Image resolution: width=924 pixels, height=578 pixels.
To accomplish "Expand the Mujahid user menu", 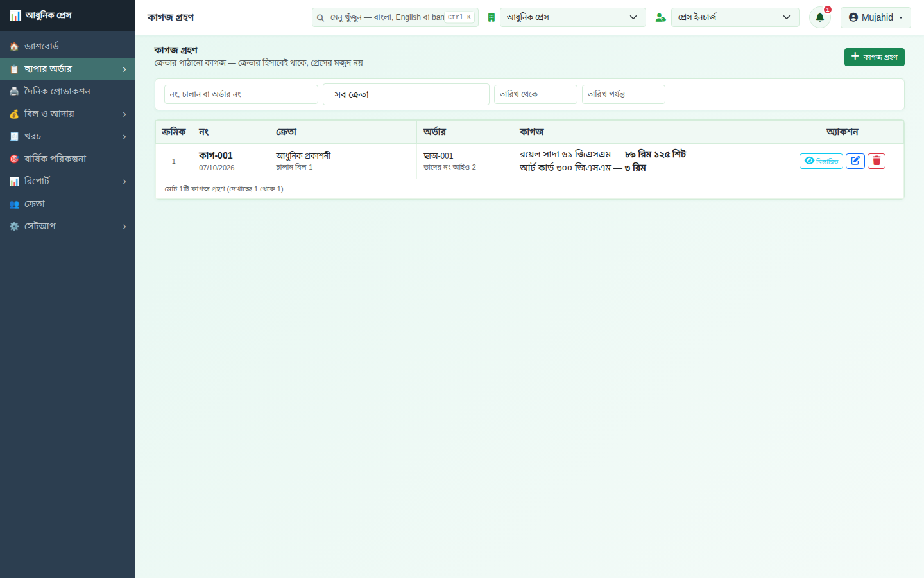I will [876, 17].
